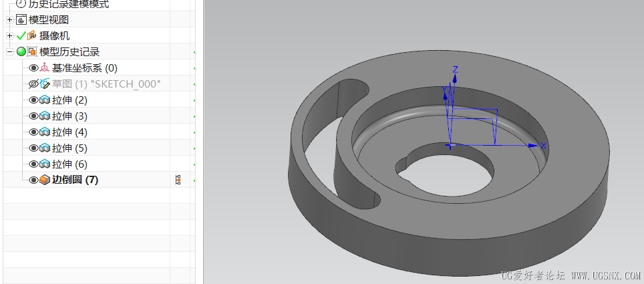Toggle visibility eye of 拉伸 (6)
Screen dimensions: 644x284
point(33,164)
